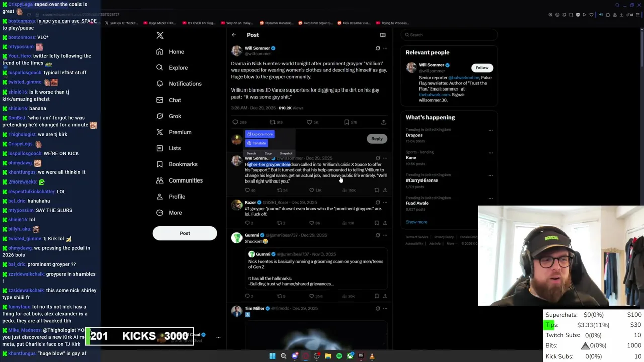The width and height of the screenshot is (644, 362).
Task: Open Windows Start menu on taskbar
Action: 272,356
